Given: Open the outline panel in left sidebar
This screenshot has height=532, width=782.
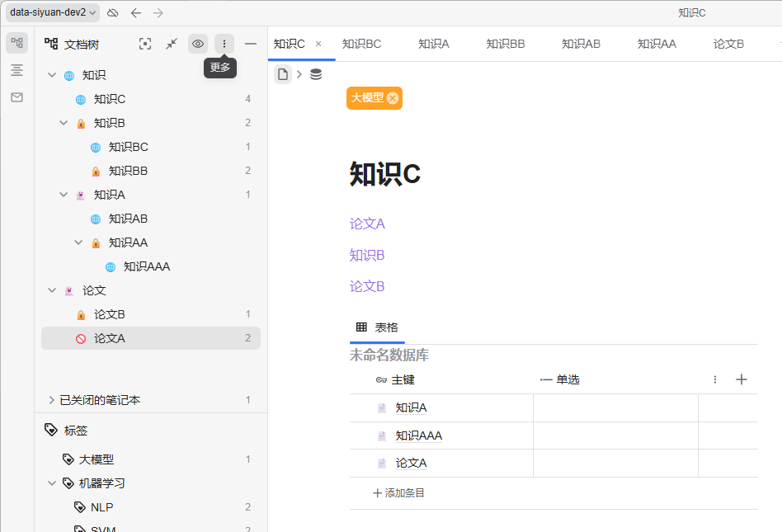Looking at the screenshot, I should pyautogui.click(x=16, y=70).
